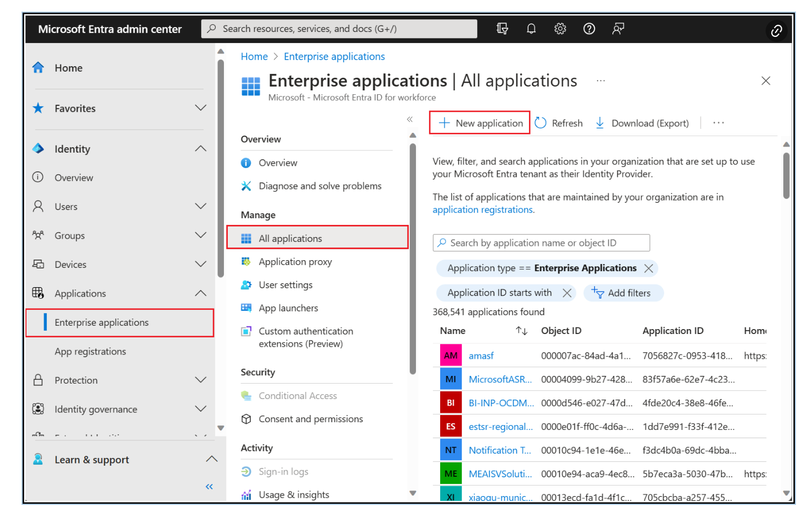Click the Refresh button
Image resolution: width=812 pixels, height=517 pixels.
coord(559,123)
